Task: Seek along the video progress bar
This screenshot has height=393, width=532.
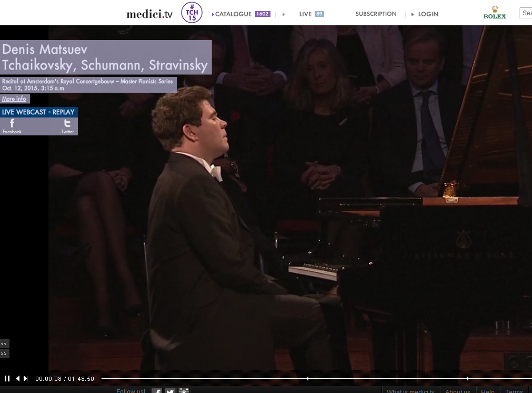Action: coord(317,378)
